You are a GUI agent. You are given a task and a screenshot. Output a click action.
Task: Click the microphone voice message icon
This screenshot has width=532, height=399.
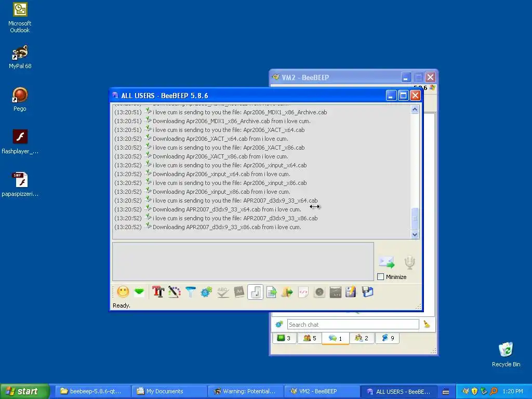coord(409,262)
